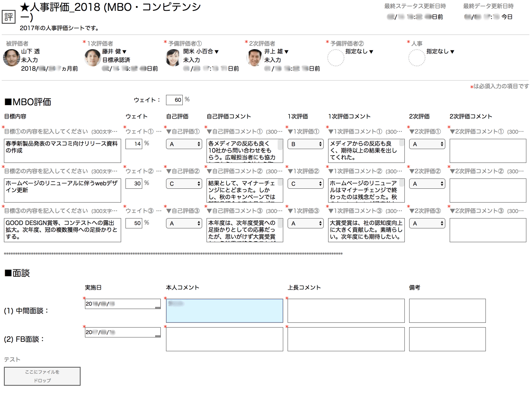Image resolution: width=532 pixels, height=403 pixels.
Task: Open 自己評価① grade dropdown
Action: click(x=184, y=144)
